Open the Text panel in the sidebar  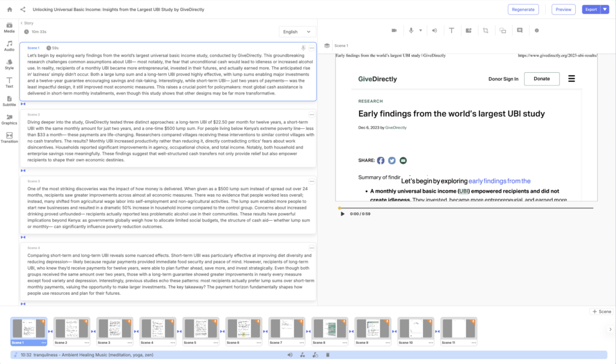(9, 83)
